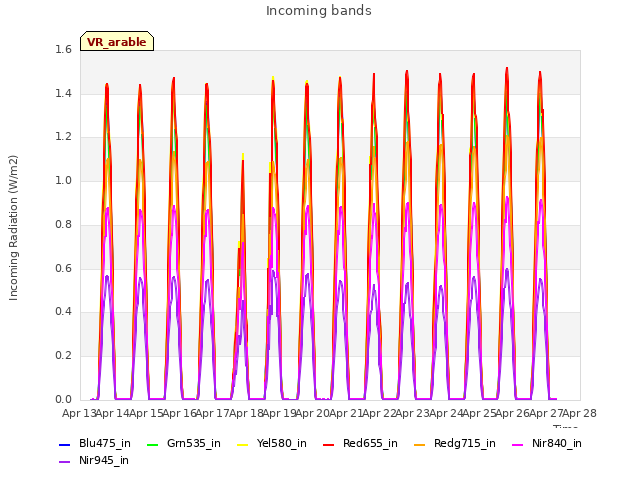Click the blue Blu475_in legend color marker
The height and width of the screenshot is (480, 640).
coord(64,444)
